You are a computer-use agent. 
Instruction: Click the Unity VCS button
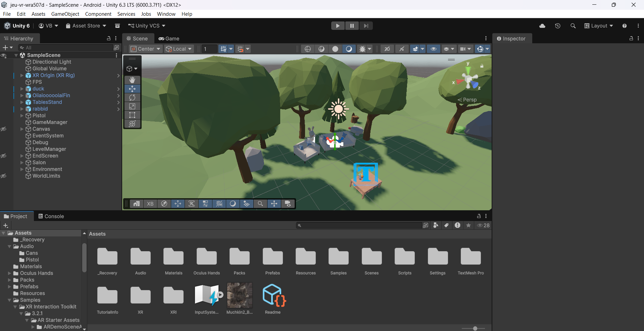click(147, 26)
